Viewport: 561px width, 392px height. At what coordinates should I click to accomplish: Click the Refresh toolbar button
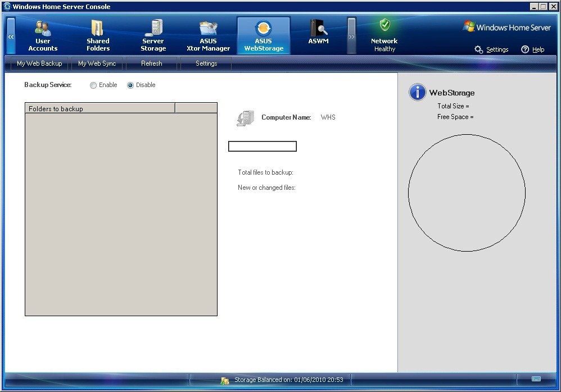point(152,63)
